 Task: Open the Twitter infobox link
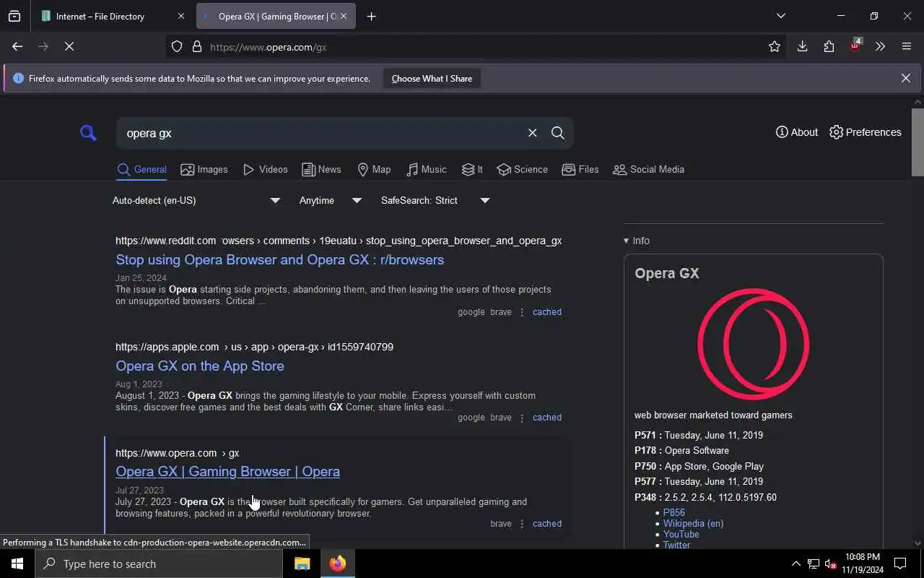coord(676,545)
